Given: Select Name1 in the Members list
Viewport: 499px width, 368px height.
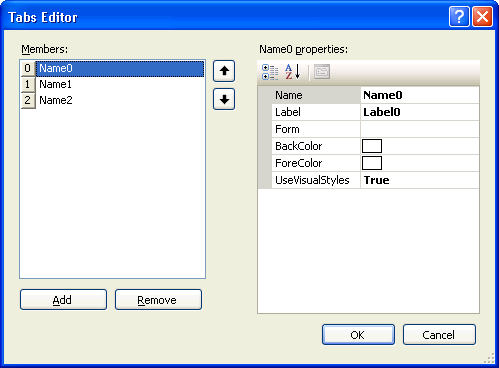Looking at the screenshot, I should tap(120, 84).
